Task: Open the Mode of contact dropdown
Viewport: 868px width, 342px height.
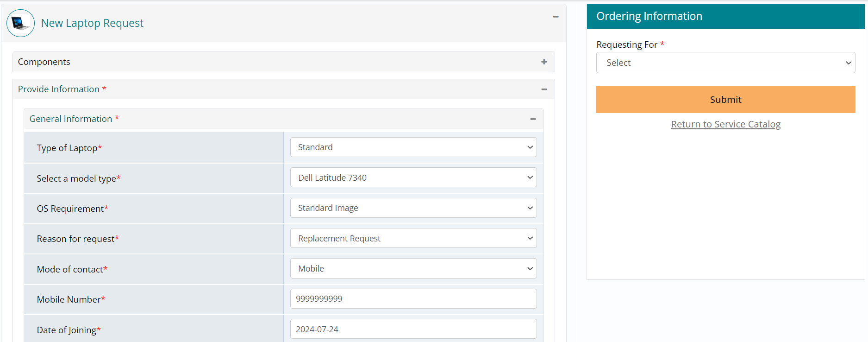Action: click(413, 269)
